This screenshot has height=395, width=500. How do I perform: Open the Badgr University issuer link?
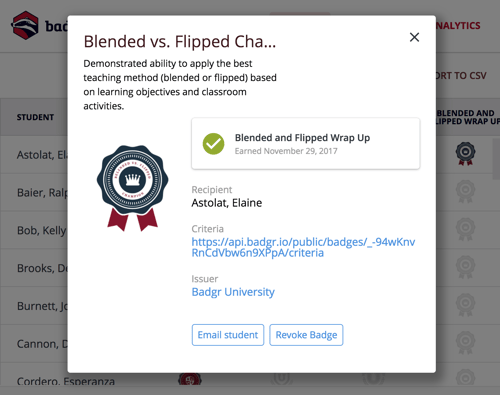pos(233,292)
